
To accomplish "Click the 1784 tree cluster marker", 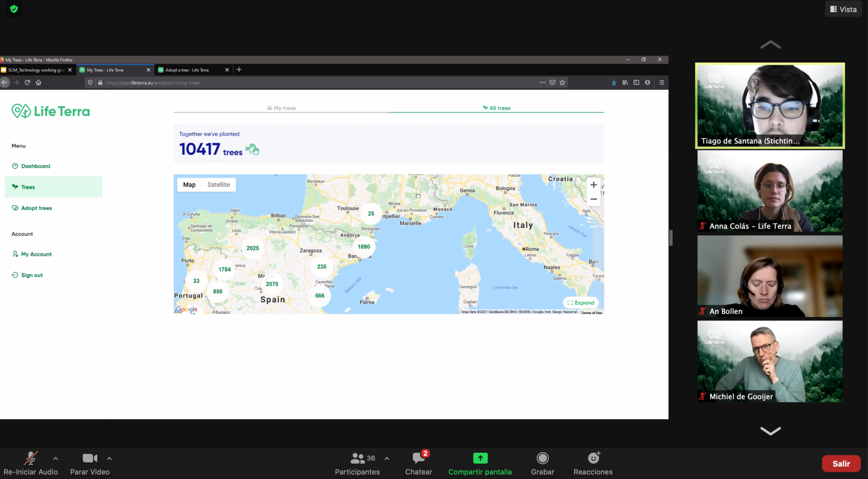I will pyautogui.click(x=225, y=270).
